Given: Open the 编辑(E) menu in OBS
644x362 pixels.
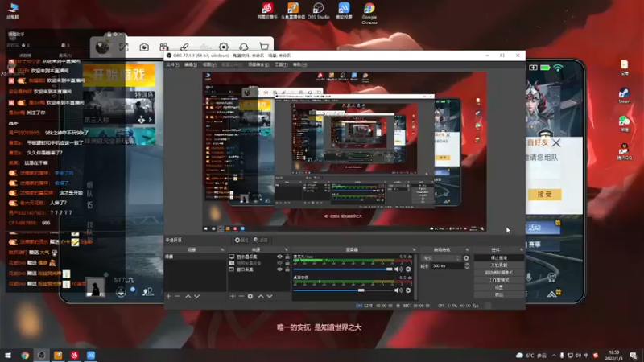Looking at the screenshot, I should pos(190,65).
